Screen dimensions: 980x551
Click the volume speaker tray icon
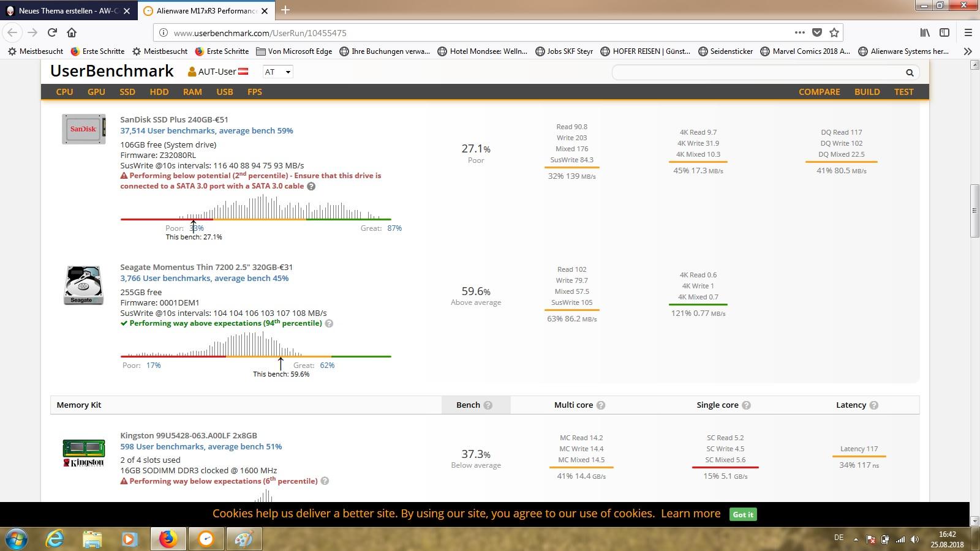(x=914, y=539)
